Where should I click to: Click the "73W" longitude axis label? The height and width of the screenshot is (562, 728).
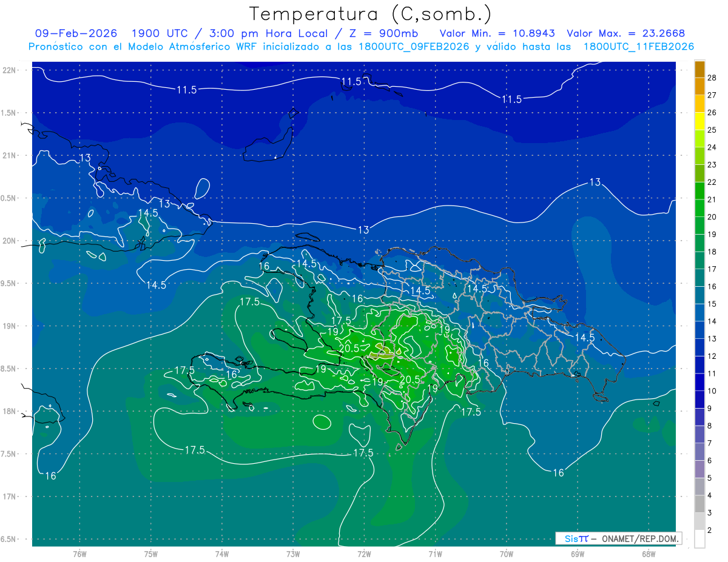tap(292, 554)
